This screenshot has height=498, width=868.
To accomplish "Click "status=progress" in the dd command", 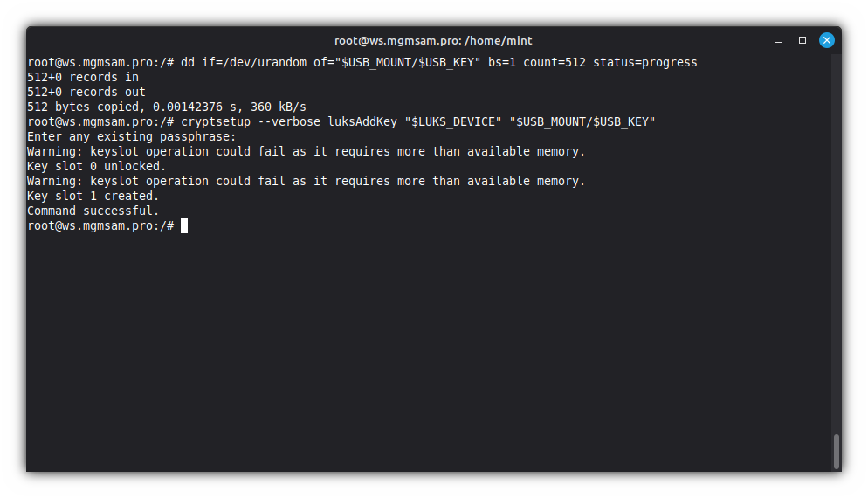I will tap(645, 62).
